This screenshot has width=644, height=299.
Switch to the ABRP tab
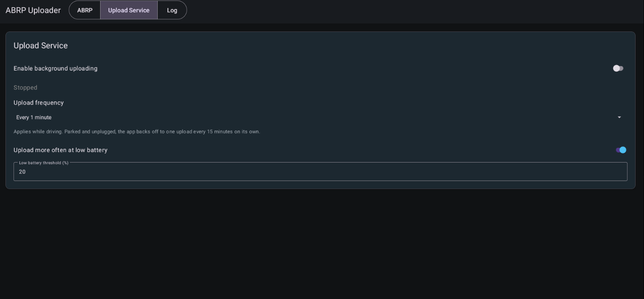pyautogui.click(x=85, y=10)
